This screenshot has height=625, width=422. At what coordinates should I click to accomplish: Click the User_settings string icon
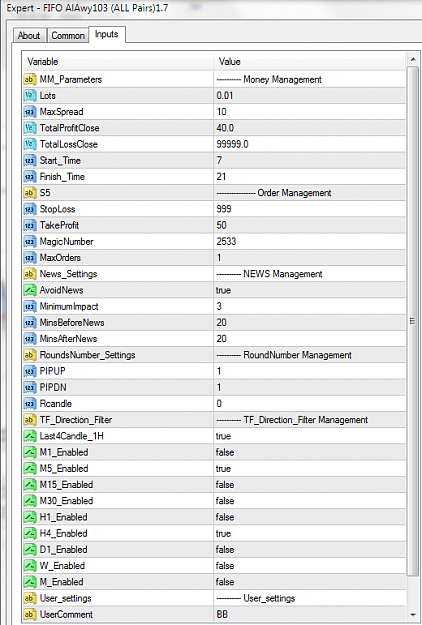tap(30, 598)
